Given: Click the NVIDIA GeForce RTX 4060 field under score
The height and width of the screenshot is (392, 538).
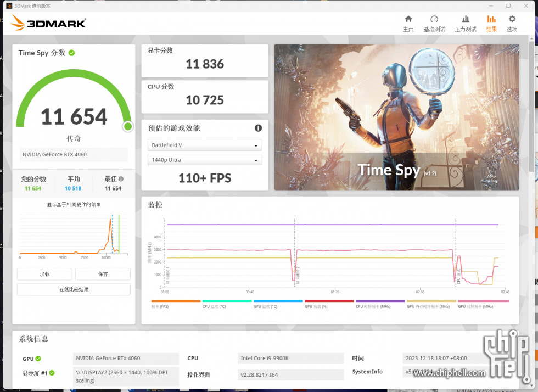Looking at the screenshot, I should coord(74,154).
